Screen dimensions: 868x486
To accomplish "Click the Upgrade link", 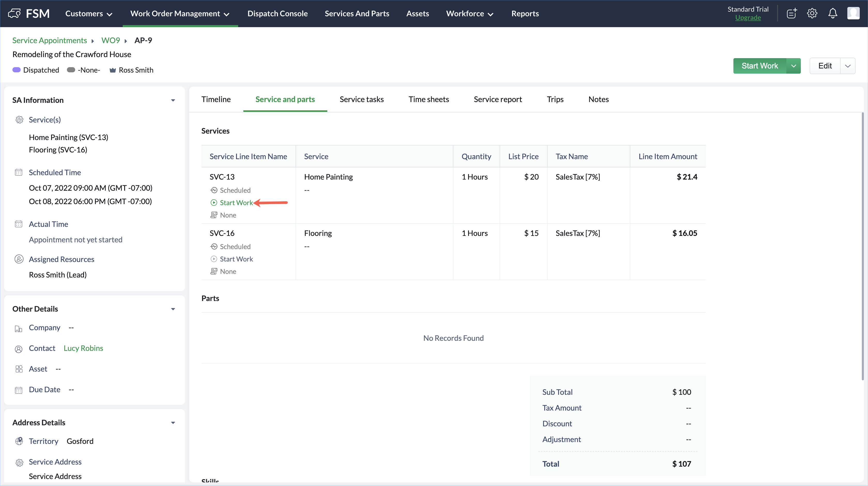I will pos(748,18).
